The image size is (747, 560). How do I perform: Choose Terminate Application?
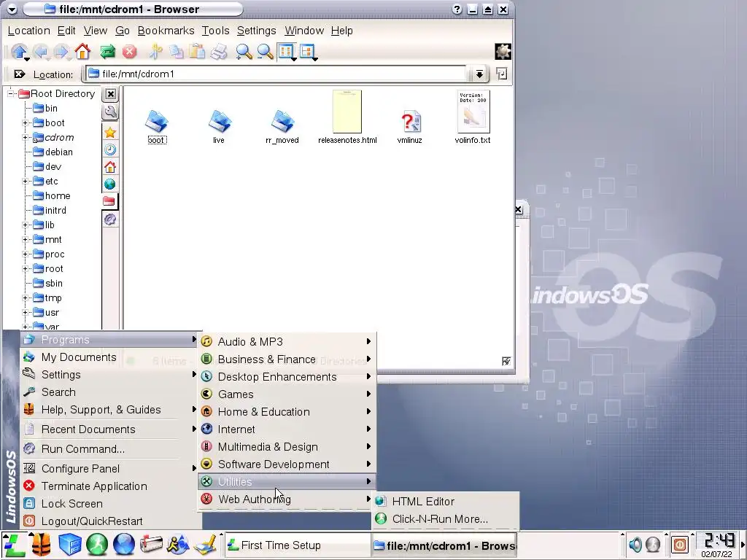(109, 486)
